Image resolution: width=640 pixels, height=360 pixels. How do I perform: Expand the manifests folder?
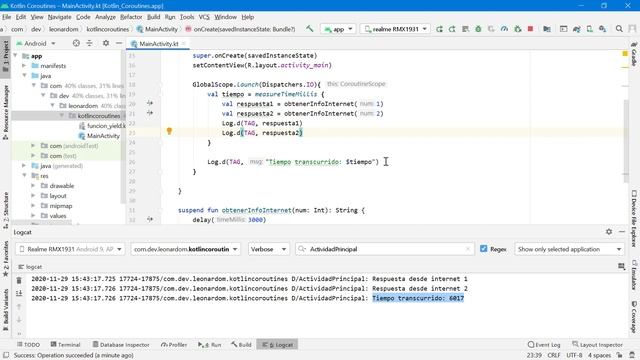coord(24,65)
